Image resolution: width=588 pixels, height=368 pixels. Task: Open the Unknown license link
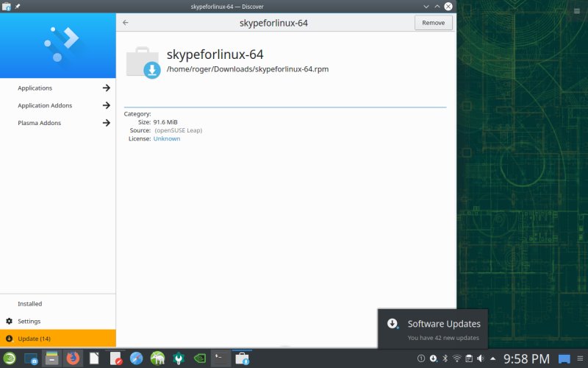tap(167, 138)
